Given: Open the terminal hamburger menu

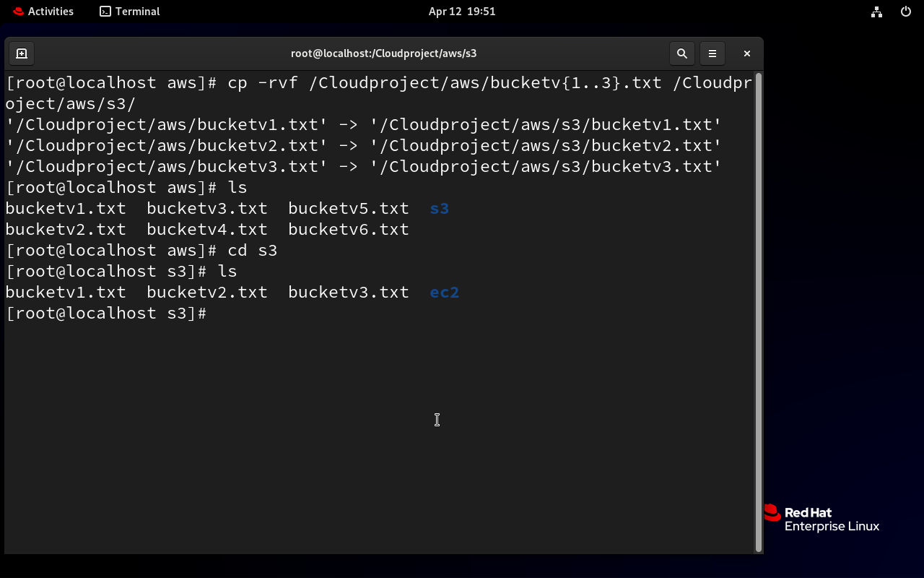Looking at the screenshot, I should coord(712,53).
